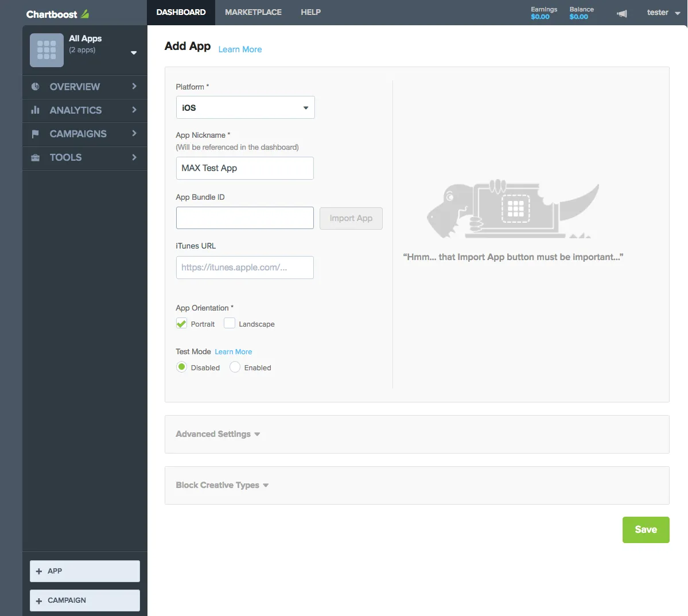Open the tester account dropdown
688x616 pixels.
tap(663, 13)
